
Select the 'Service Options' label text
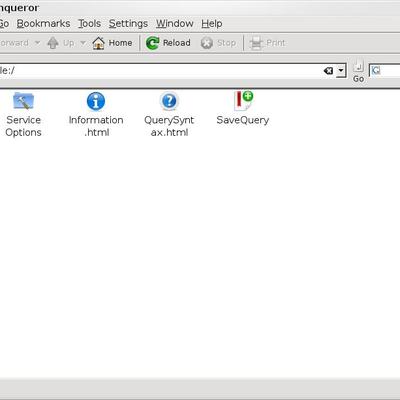pos(23,126)
